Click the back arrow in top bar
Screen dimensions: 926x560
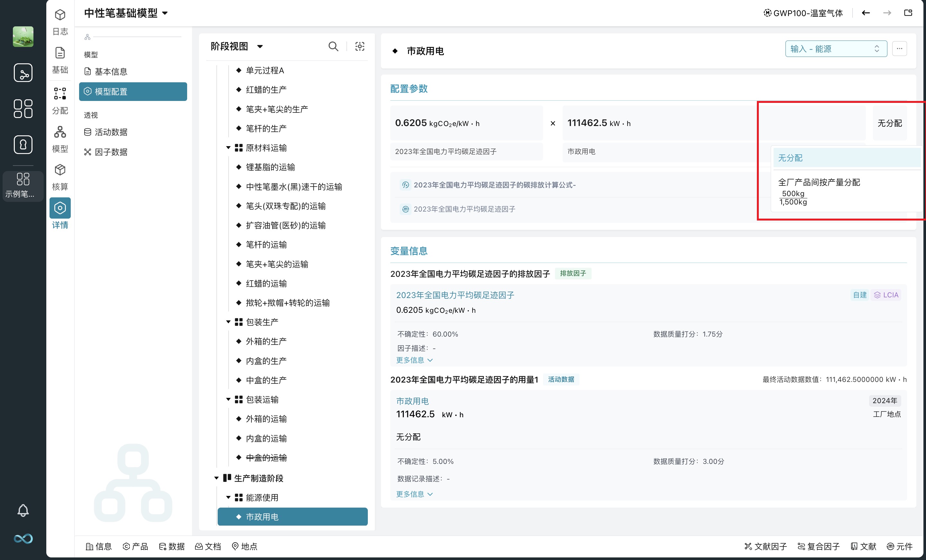866,13
